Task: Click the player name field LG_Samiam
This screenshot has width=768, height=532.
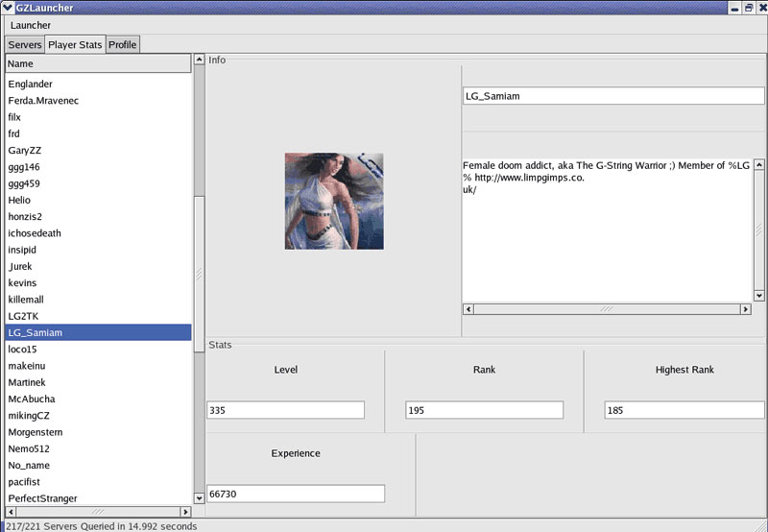Action: (x=612, y=96)
